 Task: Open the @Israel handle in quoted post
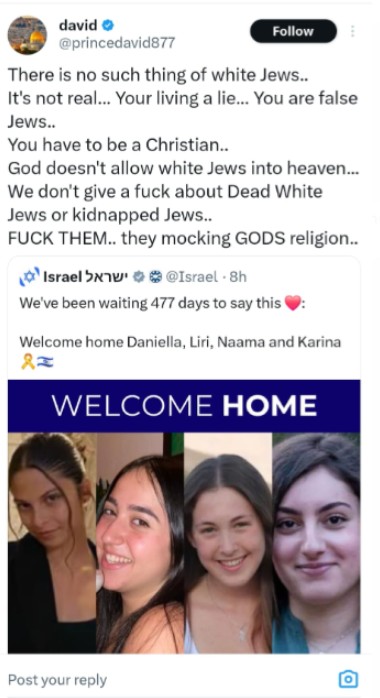[192, 277]
